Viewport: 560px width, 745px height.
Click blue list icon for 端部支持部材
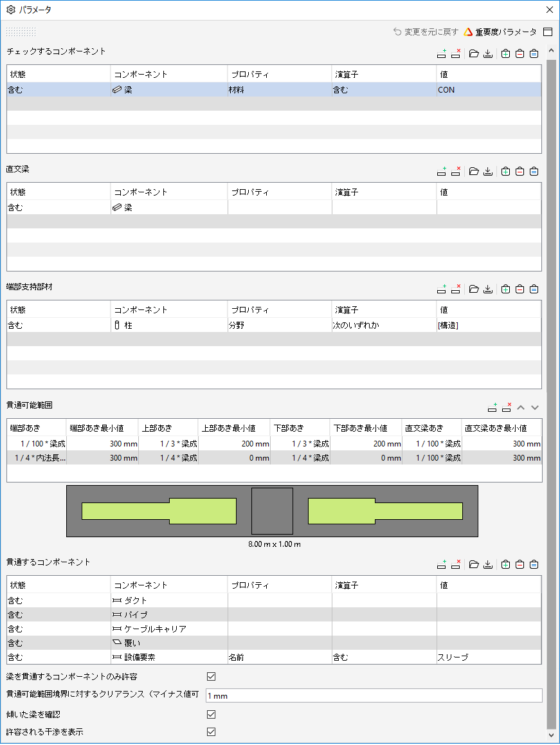pos(534,290)
